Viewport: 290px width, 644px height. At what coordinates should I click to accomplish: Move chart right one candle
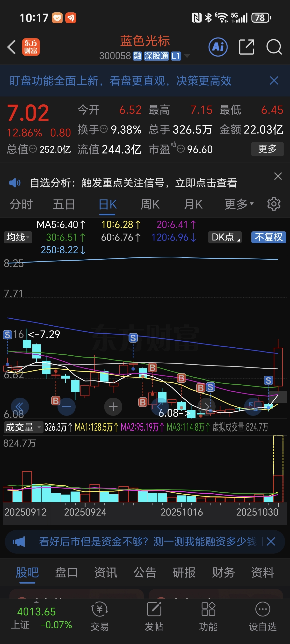click(206, 407)
